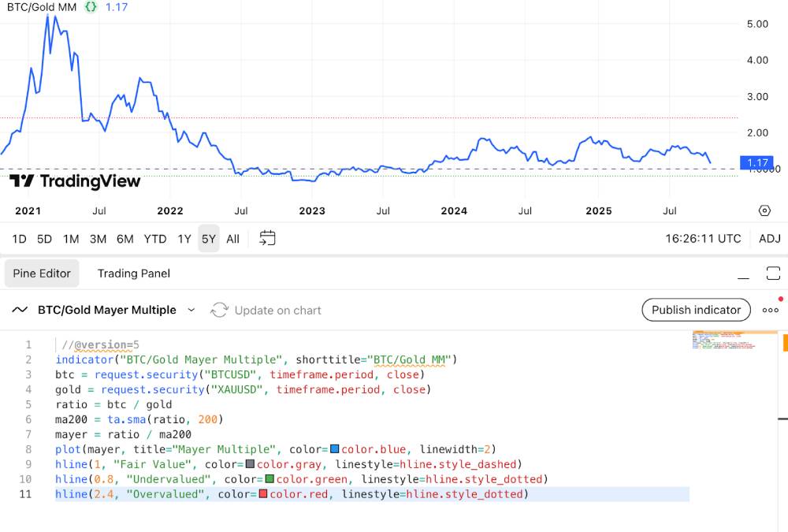Select the Pine Editor tab
Screen dimensions: 788x532
click(x=42, y=273)
